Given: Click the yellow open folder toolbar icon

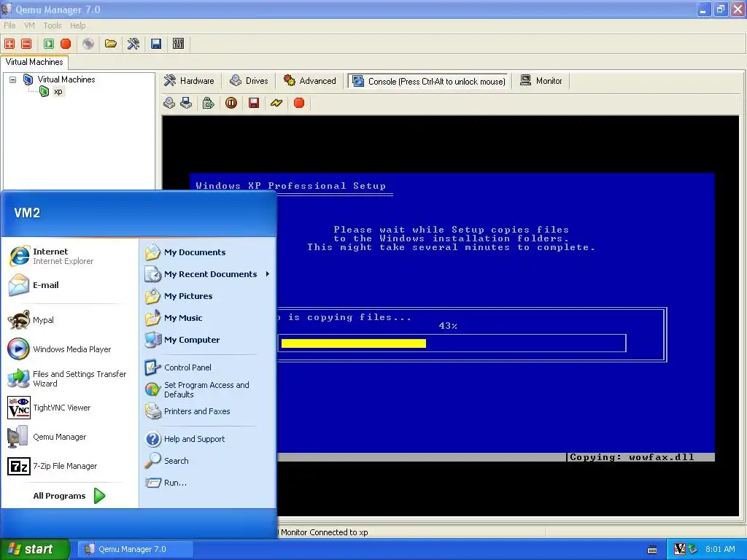Looking at the screenshot, I should pos(111,44).
